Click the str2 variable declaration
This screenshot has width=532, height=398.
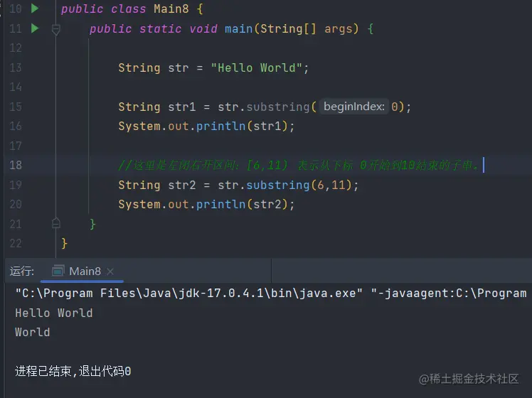click(x=182, y=185)
